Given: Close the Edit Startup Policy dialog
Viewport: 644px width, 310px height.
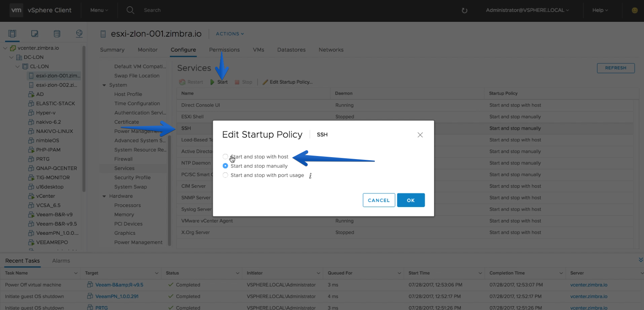Looking at the screenshot, I should 420,135.
